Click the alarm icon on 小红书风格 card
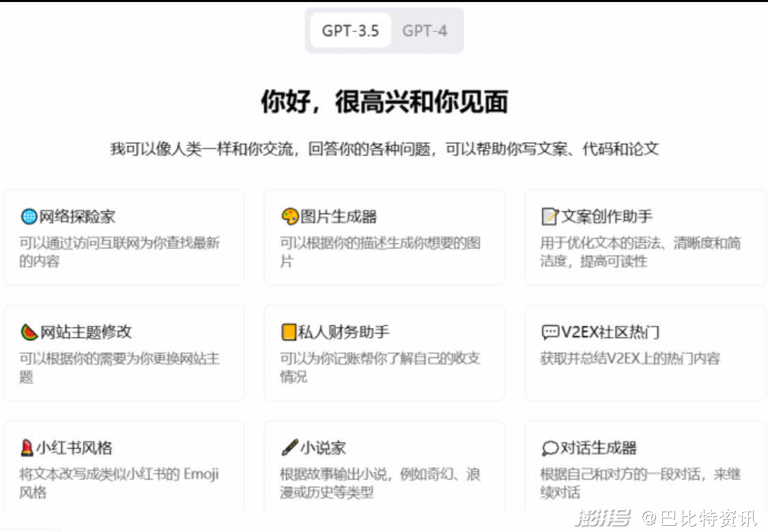Screen dimensions: 768x532 tap(27, 448)
